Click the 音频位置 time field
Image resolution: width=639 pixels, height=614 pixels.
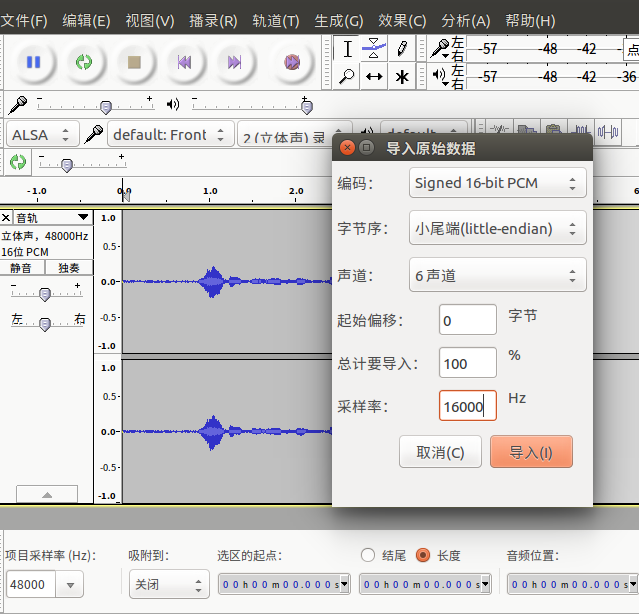point(572,584)
